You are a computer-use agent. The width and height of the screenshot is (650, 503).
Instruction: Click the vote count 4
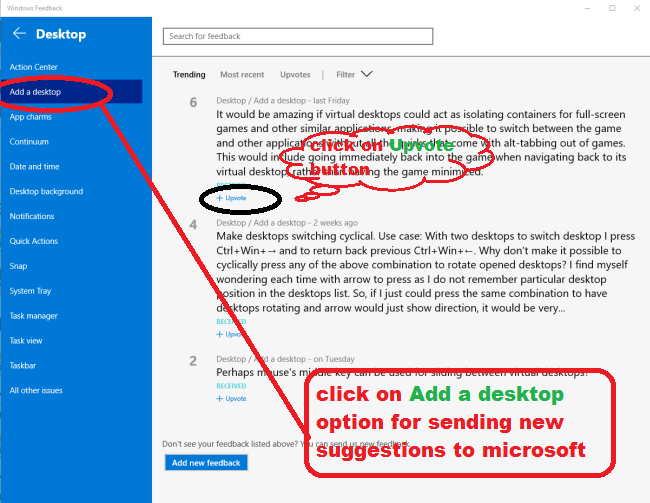193,225
